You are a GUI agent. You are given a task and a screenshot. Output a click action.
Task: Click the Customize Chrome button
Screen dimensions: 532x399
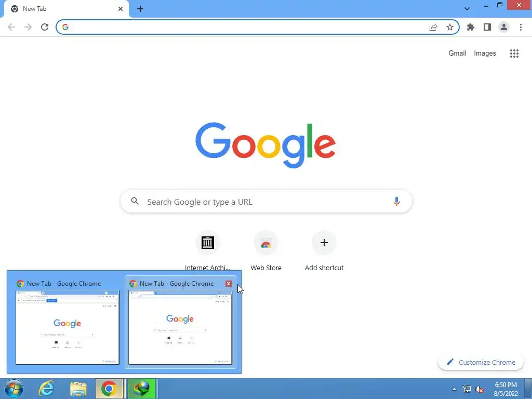pos(481,362)
